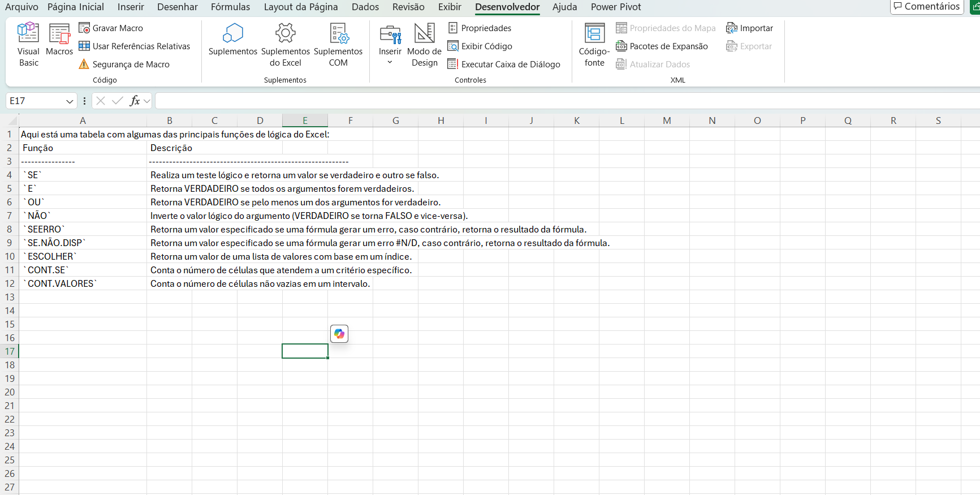Open the Macros dialog
This screenshot has width=980, height=495.
(x=59, y=40)
